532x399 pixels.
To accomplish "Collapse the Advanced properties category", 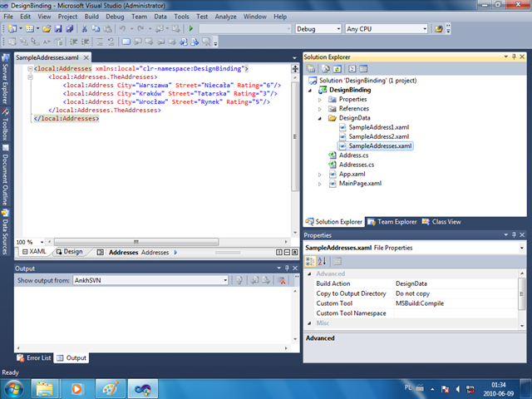I will pos(309,273).
